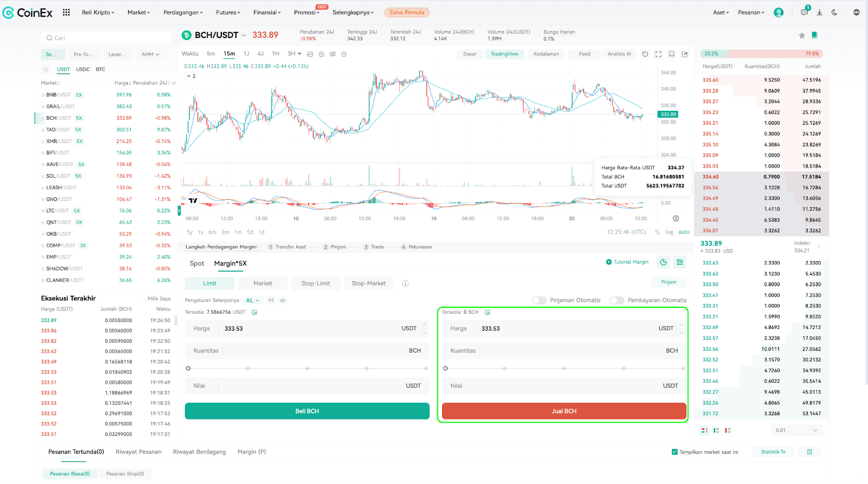868x484 pixels.
Task: Add BCH/USDT to favorites star
Action: click(x=802, y=35)
